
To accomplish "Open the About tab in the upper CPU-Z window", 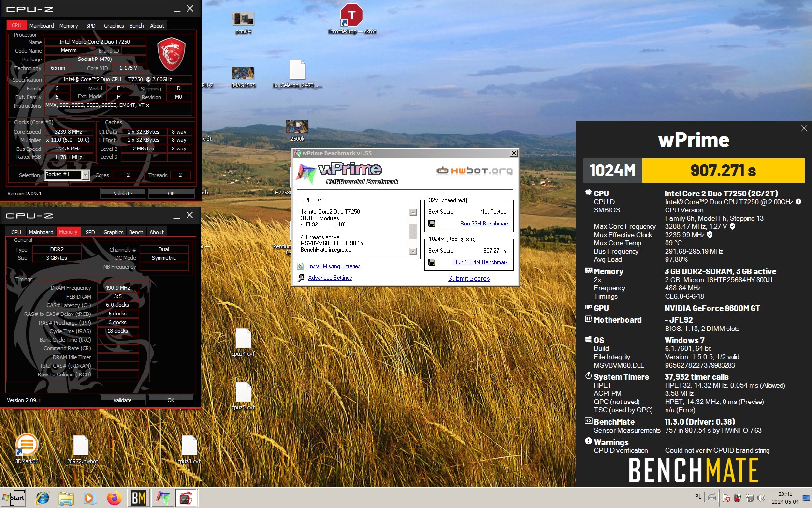I will click(157, 26).
